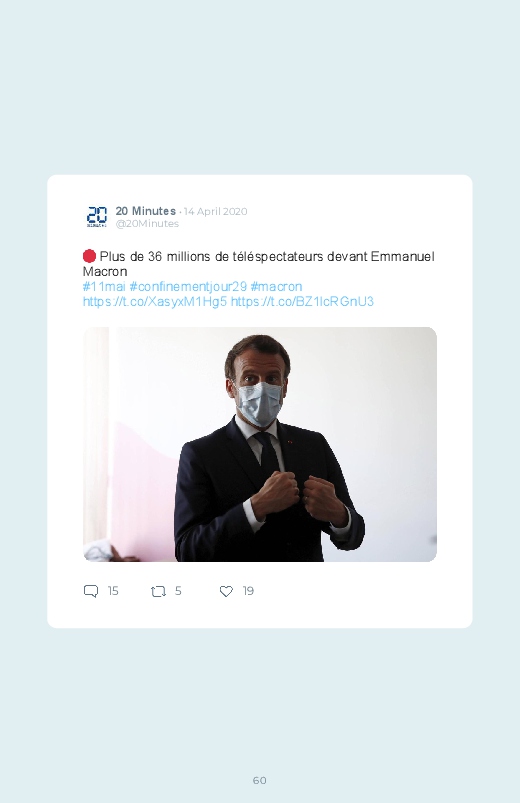The width and height of the screenshot is (520, 803).
Task: Click the reply count 15
Action: tap(113, 591)
